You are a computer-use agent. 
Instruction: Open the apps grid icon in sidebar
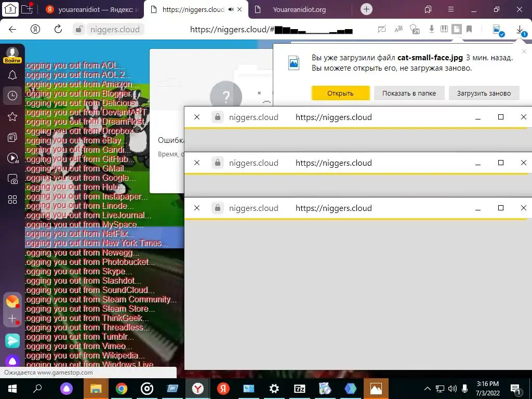[x=12, y=199]
